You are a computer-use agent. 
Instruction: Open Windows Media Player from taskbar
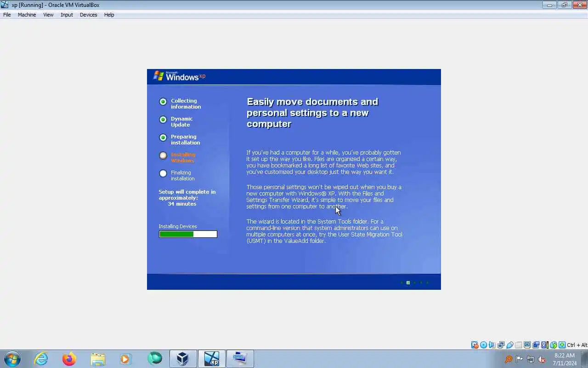tap(126, 359)
